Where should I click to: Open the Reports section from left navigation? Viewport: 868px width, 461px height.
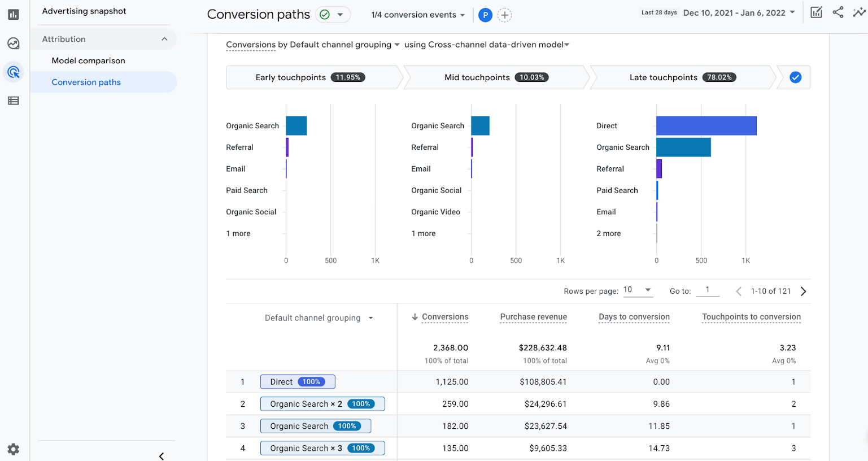[14, 14]
